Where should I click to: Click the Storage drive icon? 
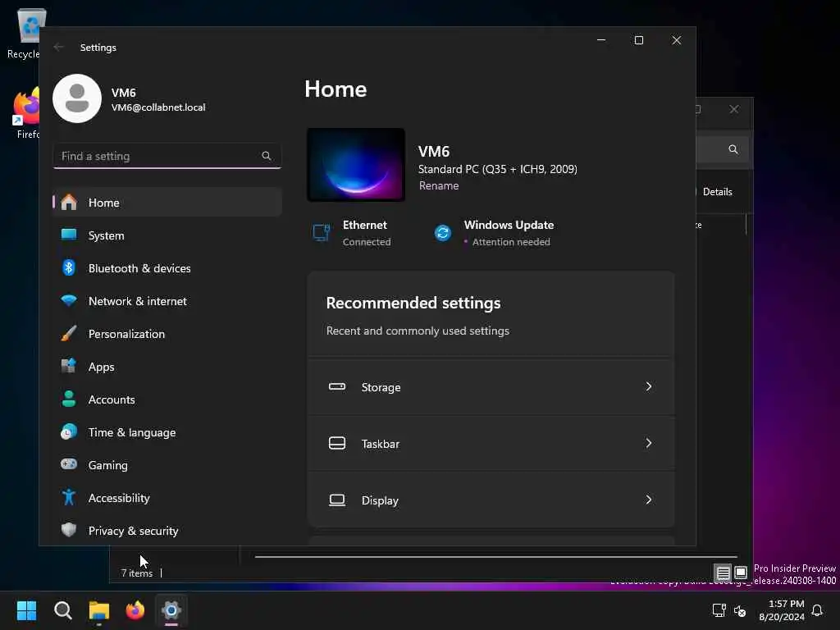(x=337, y=386)
